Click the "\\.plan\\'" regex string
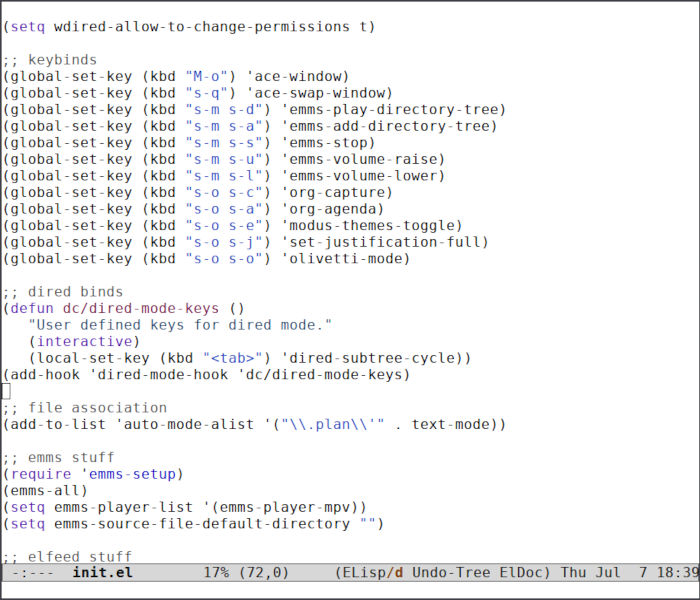This screenshot has width=700, height=600. click(x=332, y=424)
